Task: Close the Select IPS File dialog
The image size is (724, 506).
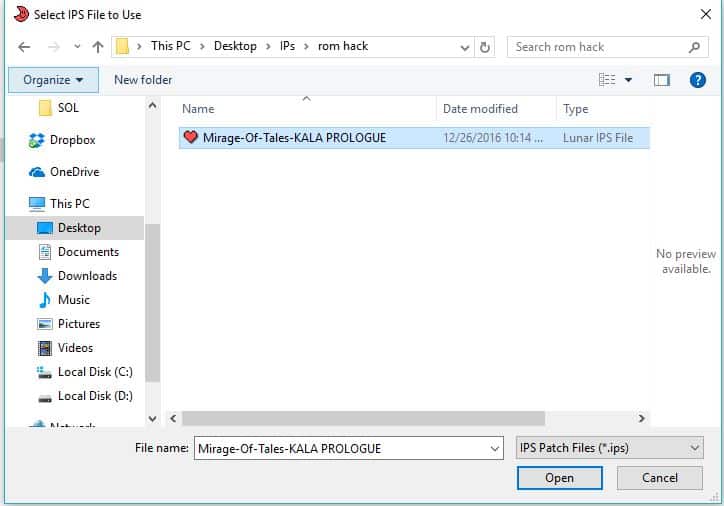Action: [x=706, y=14]
